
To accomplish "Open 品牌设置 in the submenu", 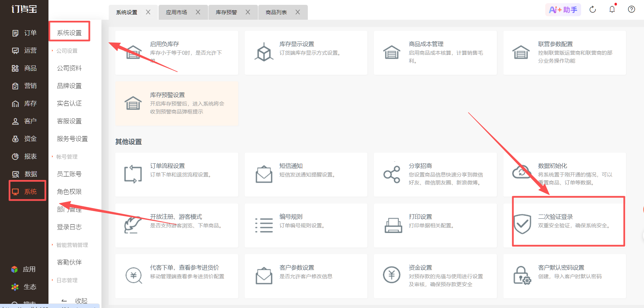I will 69,86.
